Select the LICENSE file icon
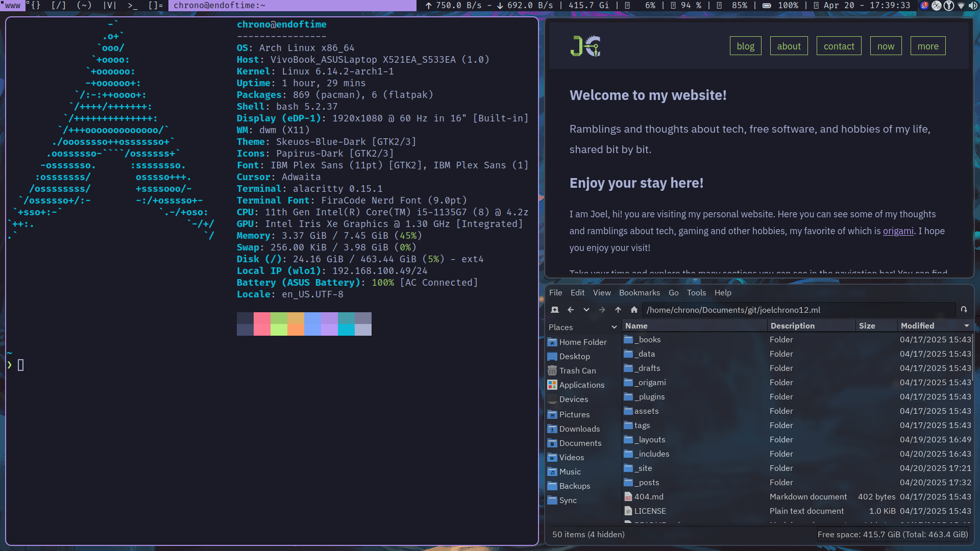The image size is (980, 551). pos(628,511)
